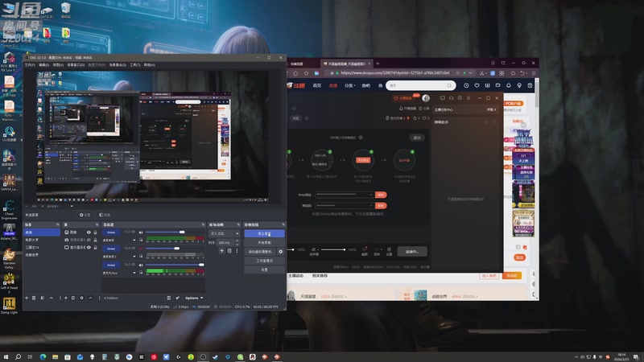Toggle monitoring headphone icon for 桌面音频
Screen dimensions: 644x362
(x=141, y=240)
